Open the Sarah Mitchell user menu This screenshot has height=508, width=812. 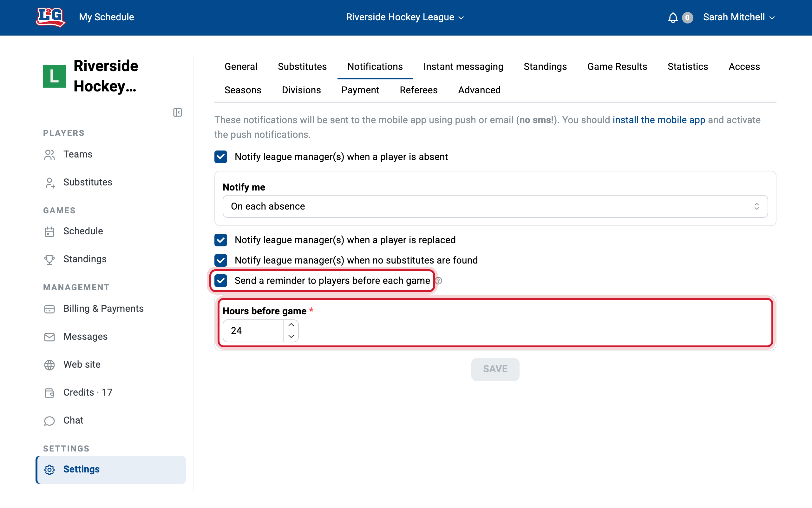[x=739, y=17]
